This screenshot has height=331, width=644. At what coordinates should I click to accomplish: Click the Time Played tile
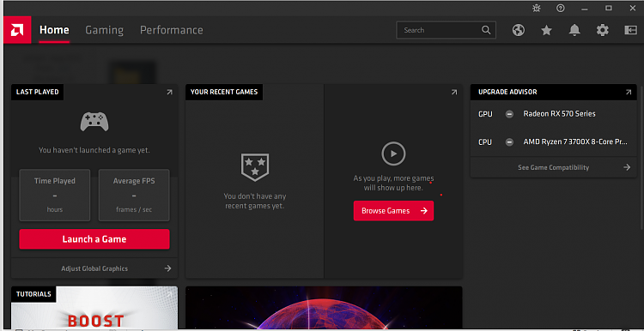point(55,196)
